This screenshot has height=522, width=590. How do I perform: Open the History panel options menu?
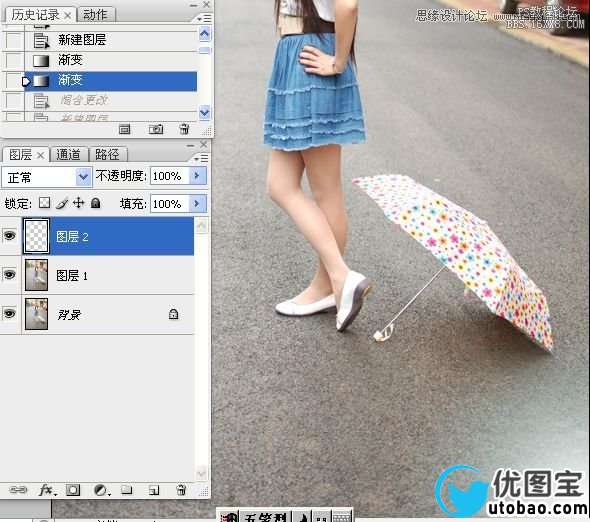205,18
